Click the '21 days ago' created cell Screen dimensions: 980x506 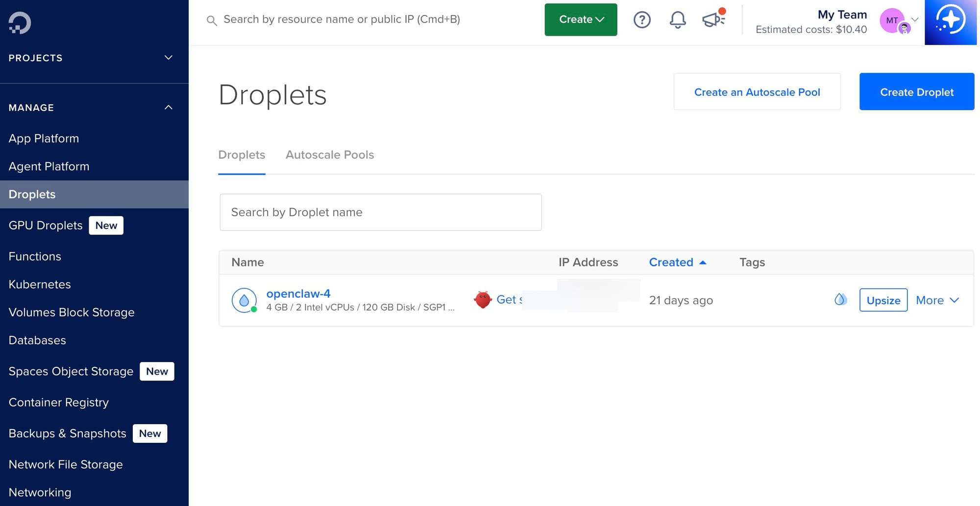tap(681, 300)
